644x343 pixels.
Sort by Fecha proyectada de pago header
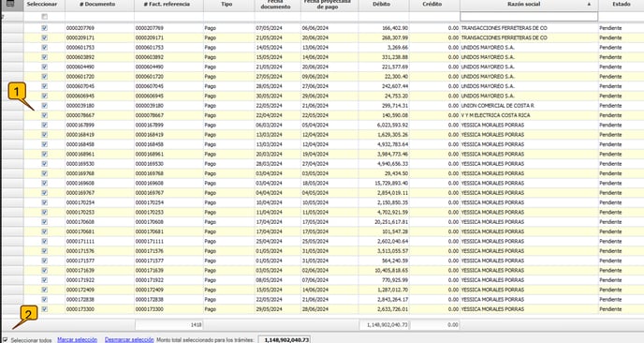(x=329, y=4)
